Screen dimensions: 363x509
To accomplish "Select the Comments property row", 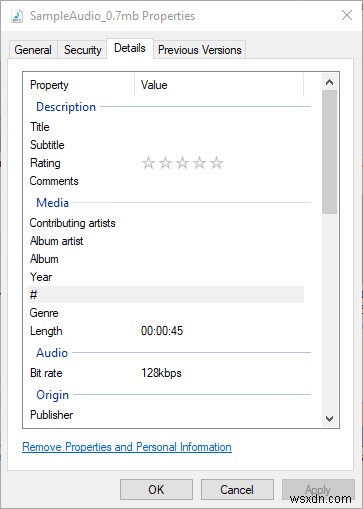I will (166, 181).
